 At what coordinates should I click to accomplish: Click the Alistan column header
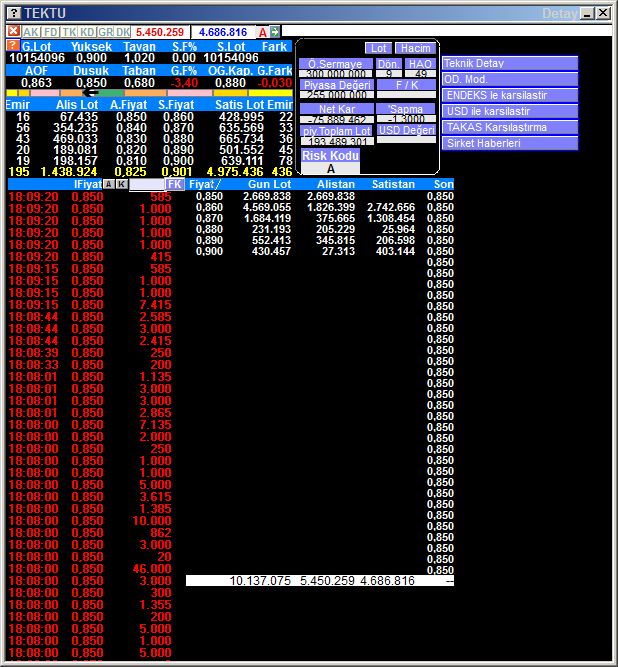(x=336, y=184)
